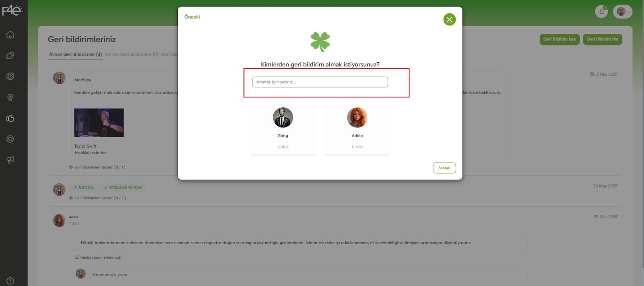Open the megaphone announcements sidebar icon
Image resolution: width=644 pixels, height=286 pixels.
(10, 160)
